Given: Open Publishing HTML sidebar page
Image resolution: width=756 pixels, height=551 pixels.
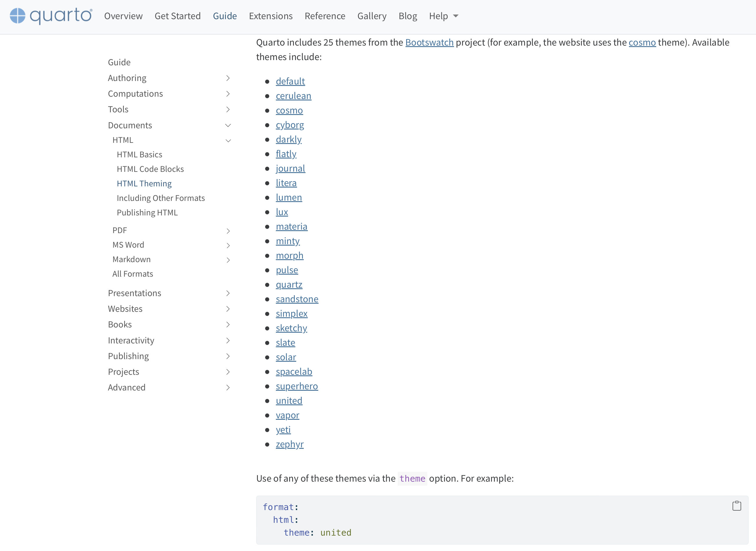Looking at the screenshot, I should coord(147,213).
